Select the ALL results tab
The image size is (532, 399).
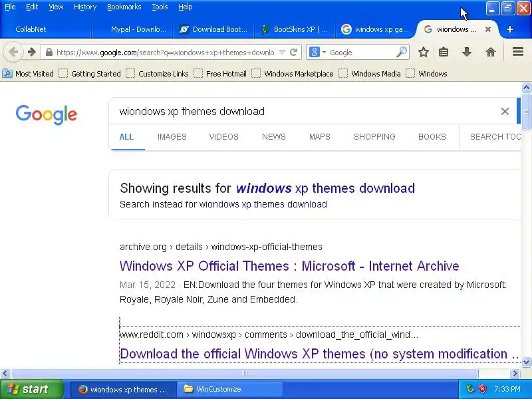(x=126, y=137)
